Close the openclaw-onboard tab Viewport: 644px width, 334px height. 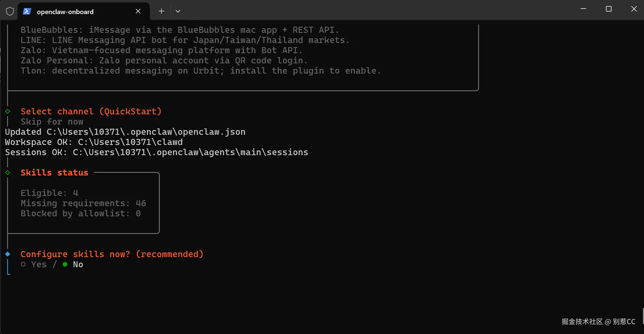pyautogui.click(x=138, y=11)
